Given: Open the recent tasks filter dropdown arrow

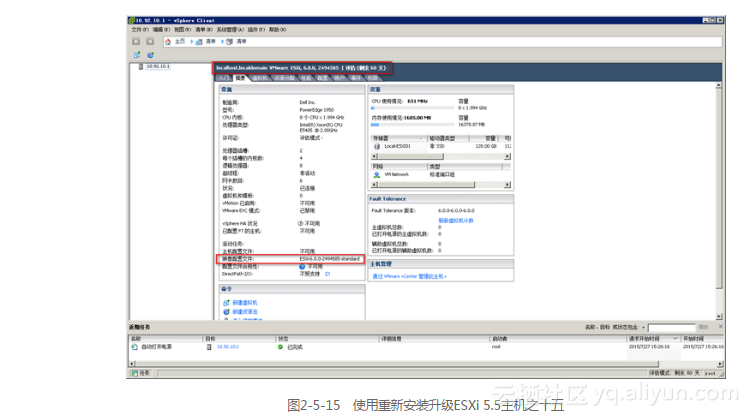Looking at the screenshot, I should (643, 328).
